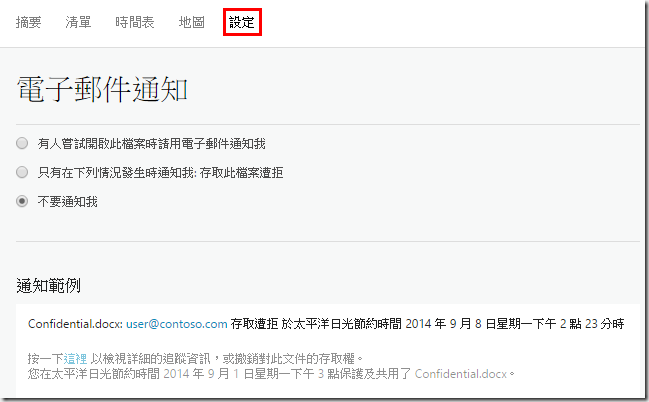Switch to the 清單 tab

[x=78, y=22]
